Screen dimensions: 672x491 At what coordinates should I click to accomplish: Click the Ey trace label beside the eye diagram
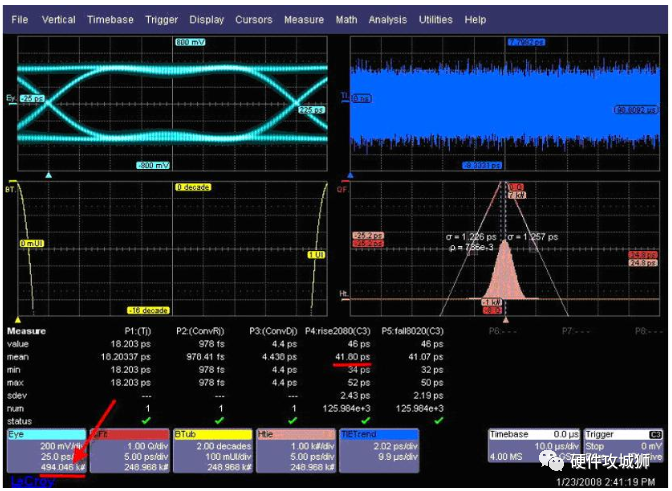(11, 99)
